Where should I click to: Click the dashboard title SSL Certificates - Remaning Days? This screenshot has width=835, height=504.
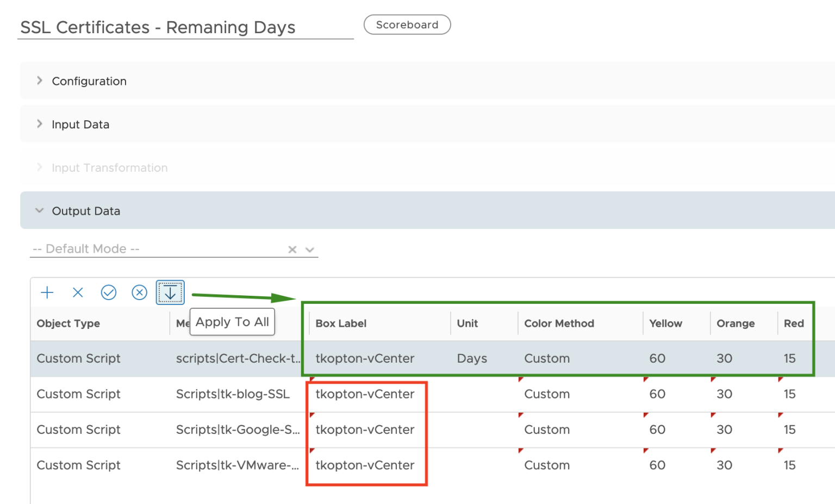pyautogui.click(x=157, y=27)
